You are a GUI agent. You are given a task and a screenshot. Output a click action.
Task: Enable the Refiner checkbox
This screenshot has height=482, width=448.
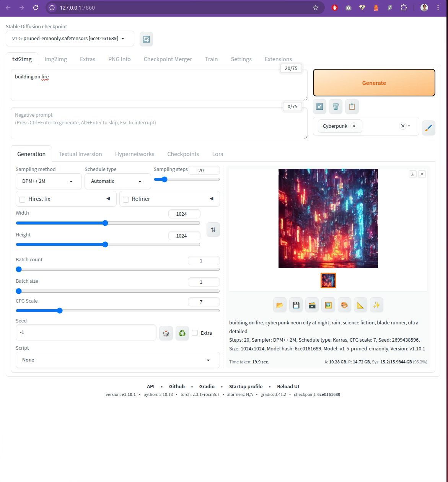click(126, 199)
